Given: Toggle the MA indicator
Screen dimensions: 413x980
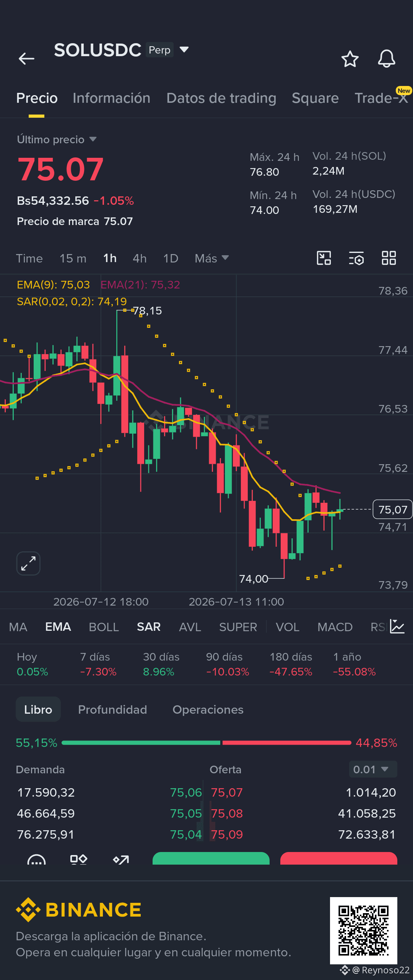Looking at the screenshot, I should click(x=18, y=627).
